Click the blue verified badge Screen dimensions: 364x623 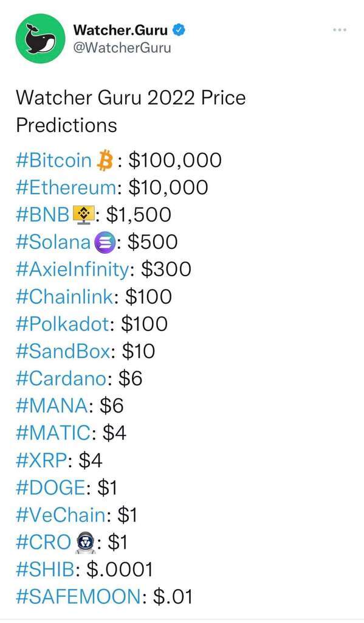(179, 30)
